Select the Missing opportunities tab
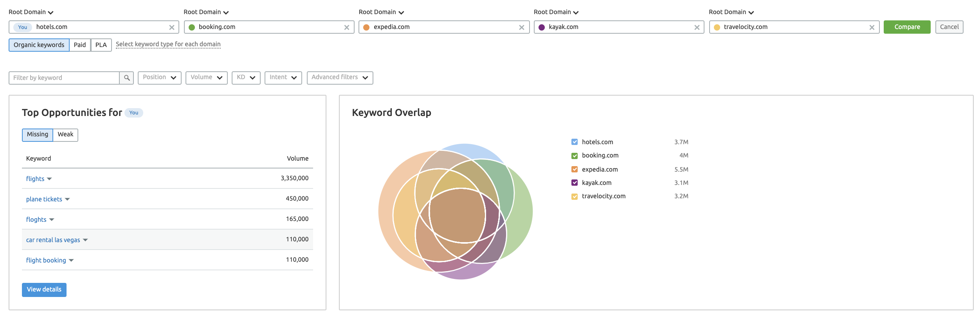The height and width of the screenshot is (315, 980). 38,135
